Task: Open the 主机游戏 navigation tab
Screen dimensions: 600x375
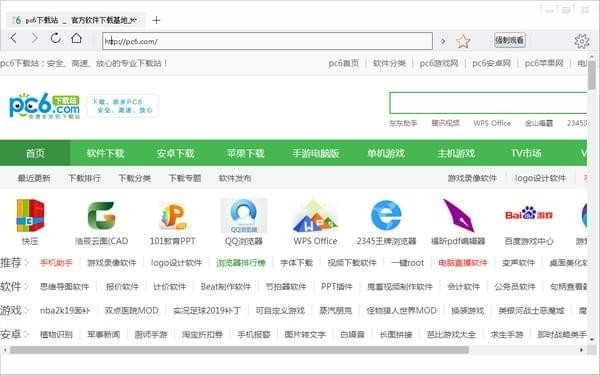Action: tap(456, 153)
